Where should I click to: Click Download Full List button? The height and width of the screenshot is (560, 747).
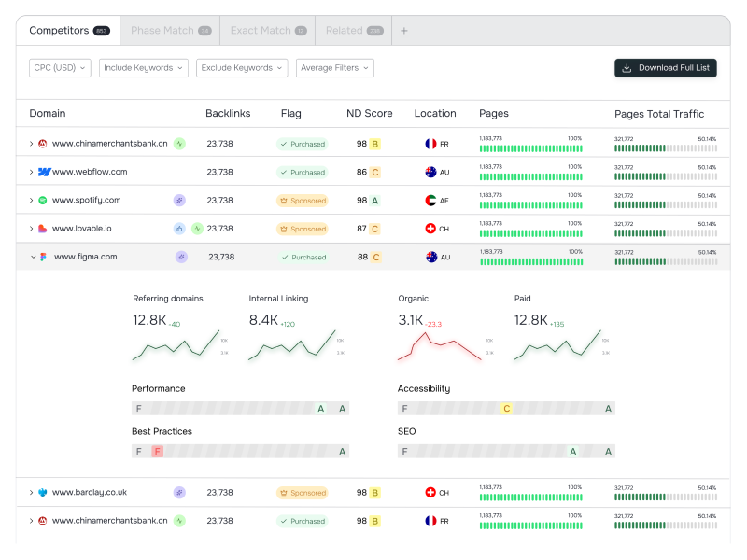666,67
